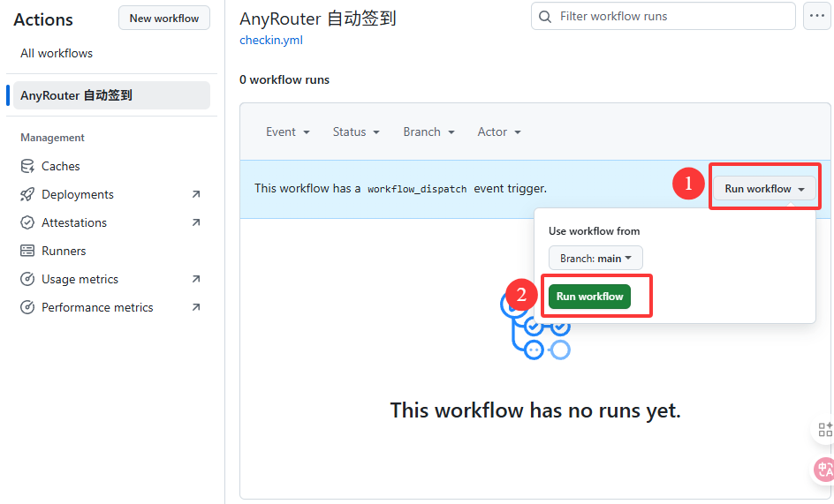Screen dimensions: 834x504
Task: Click the Runners server icon
Action: [x=27, y=251]
